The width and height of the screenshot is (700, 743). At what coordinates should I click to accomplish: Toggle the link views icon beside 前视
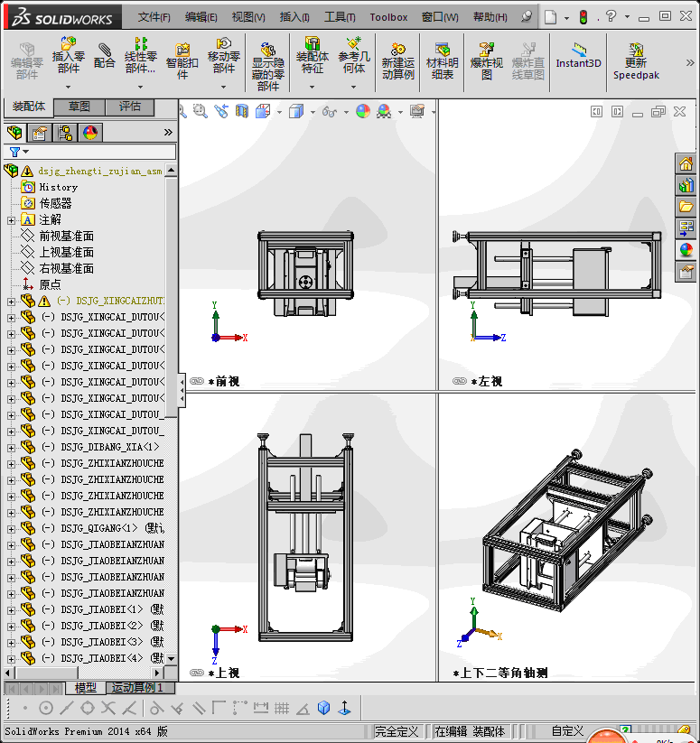(197, 381)
